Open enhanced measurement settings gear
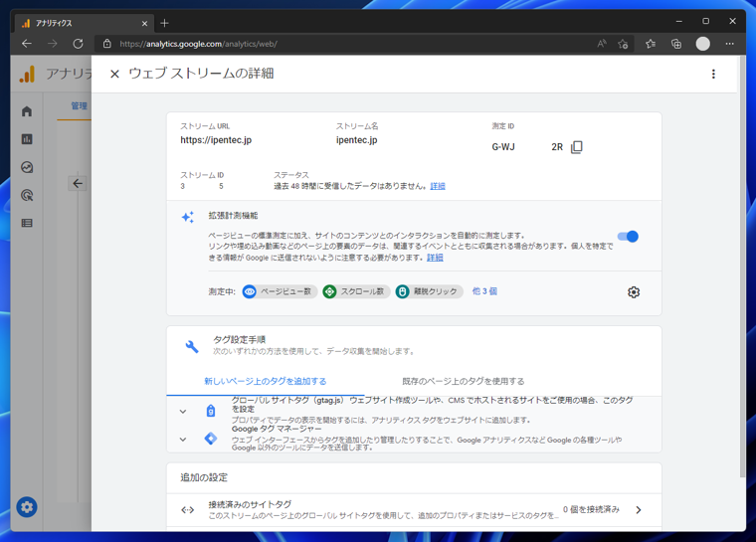The width and height of the screenshot is (756, 542). click(x=634, y=292)
